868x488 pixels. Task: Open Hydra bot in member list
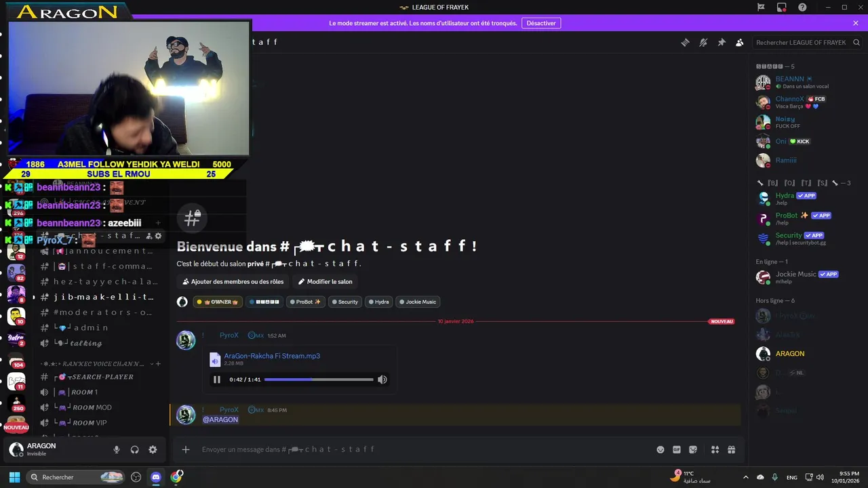[807, 199]
